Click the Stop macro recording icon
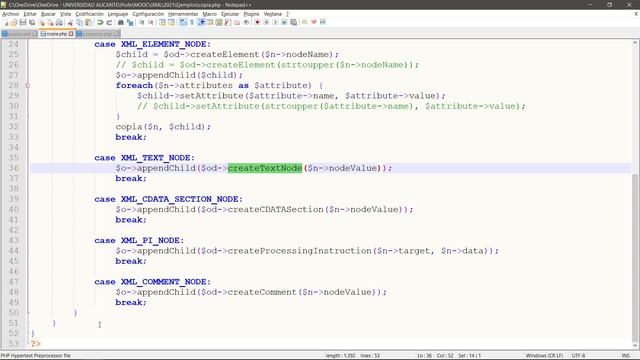The height and width of the screenshot is (360, 640). (266, 22)
